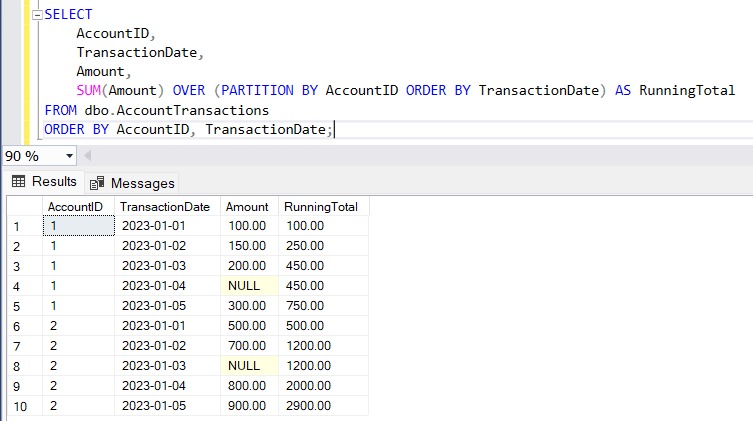Click the RunningTotal alias in the query
753x421 pixels.
click(687, 90)
